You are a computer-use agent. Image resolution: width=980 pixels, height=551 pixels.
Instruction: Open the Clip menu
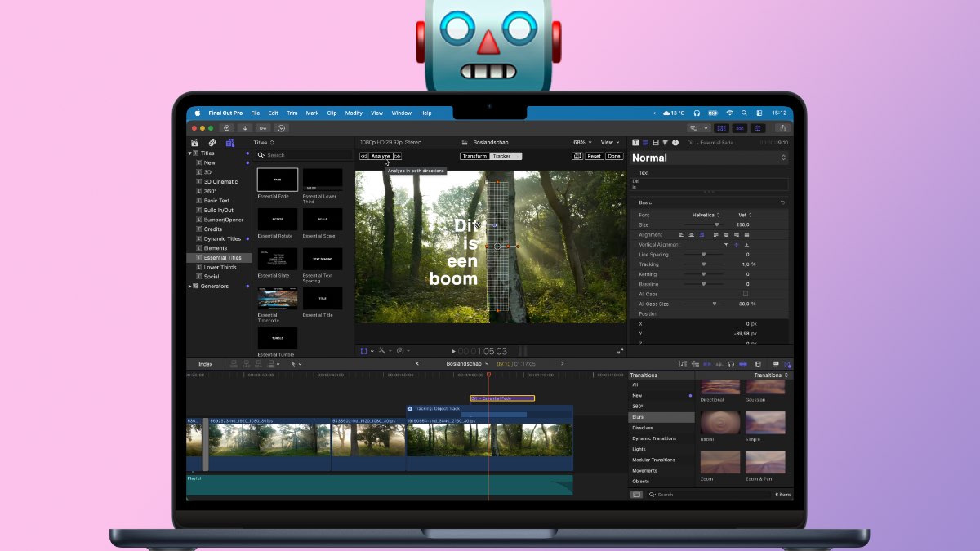click(x=332, y=113)
